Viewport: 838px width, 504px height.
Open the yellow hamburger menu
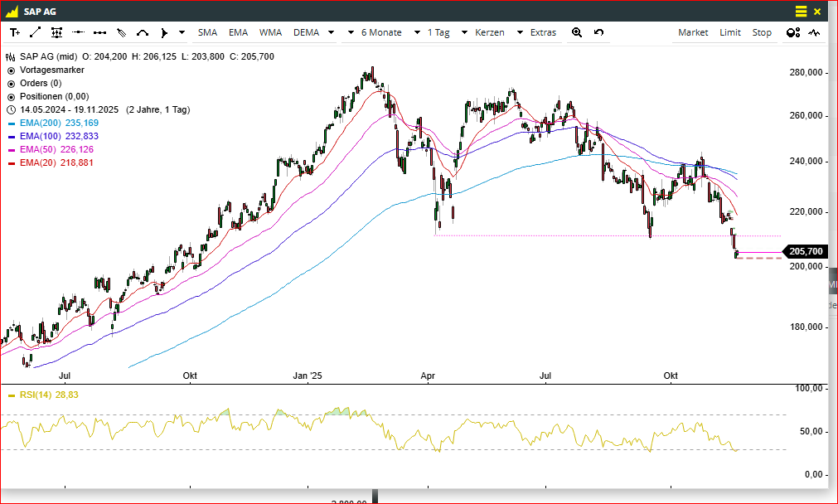[x=801, y=12]
